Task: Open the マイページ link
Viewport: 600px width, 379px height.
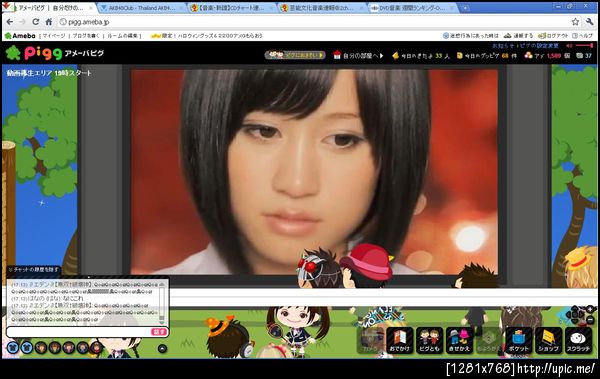Action: click(x=54, y=36)
